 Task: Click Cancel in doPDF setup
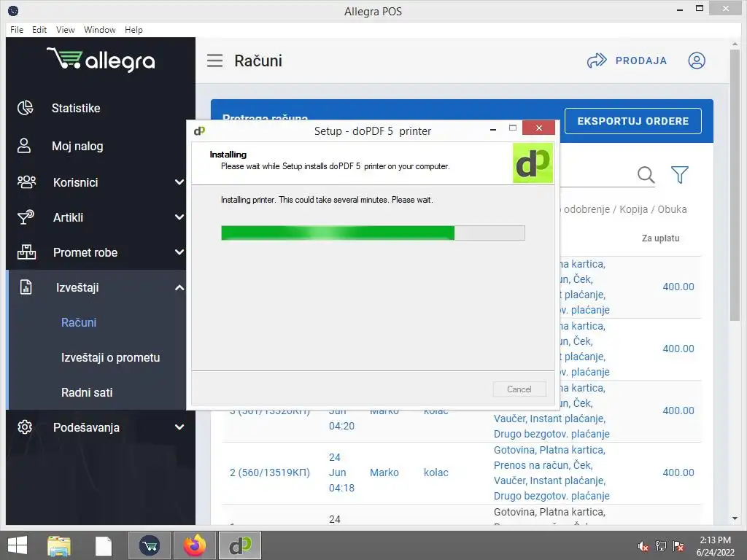click(x=519, y=389)
